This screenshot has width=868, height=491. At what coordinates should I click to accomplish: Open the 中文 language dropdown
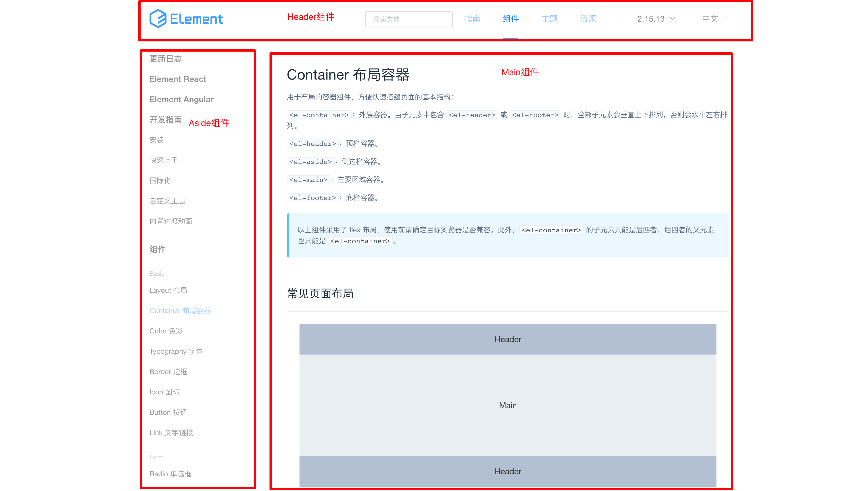point(710,19)
